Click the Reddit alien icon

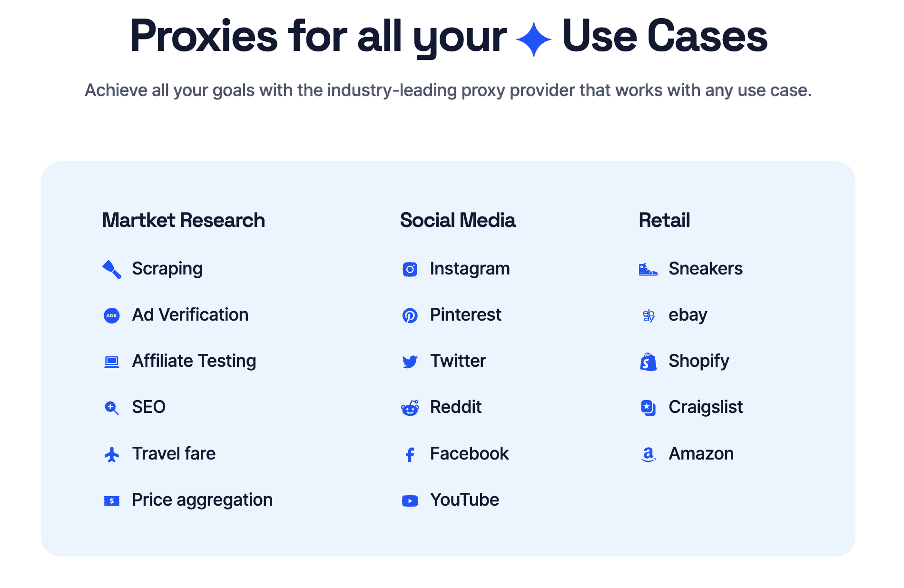[410, 408]
